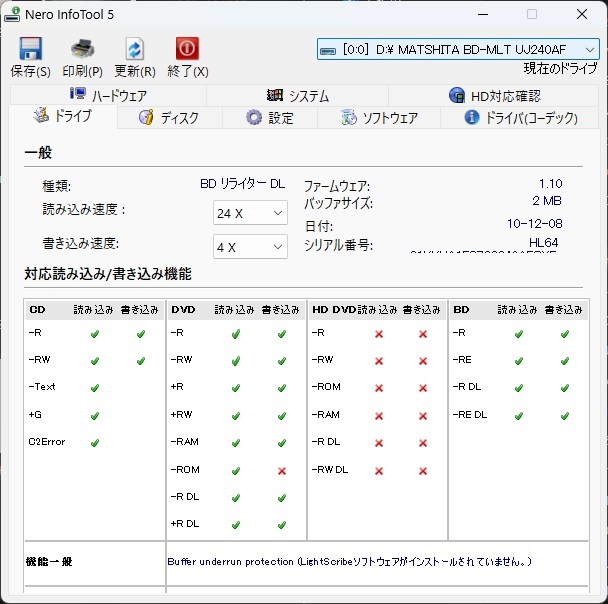Open the ドライバ(コーデック) tab
608x604 pixels.
click(520, 117)
